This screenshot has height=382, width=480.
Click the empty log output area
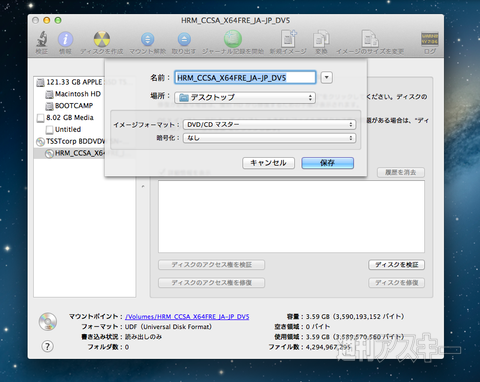pos(291,217)
